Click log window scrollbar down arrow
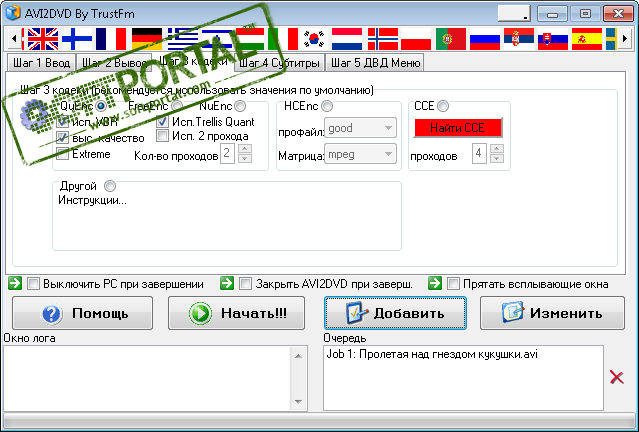 click(298, 402)
